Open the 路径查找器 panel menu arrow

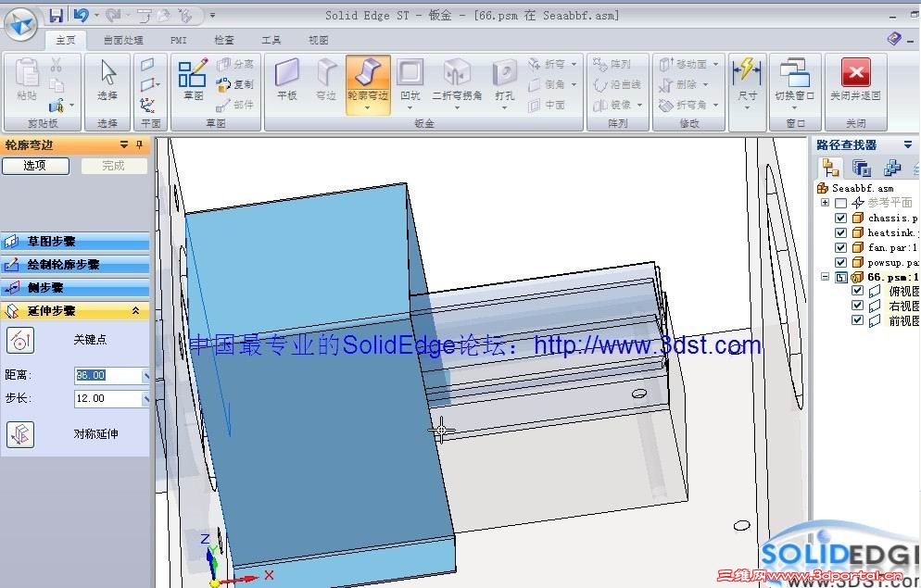pyautogui.click(x=907, y=145)
